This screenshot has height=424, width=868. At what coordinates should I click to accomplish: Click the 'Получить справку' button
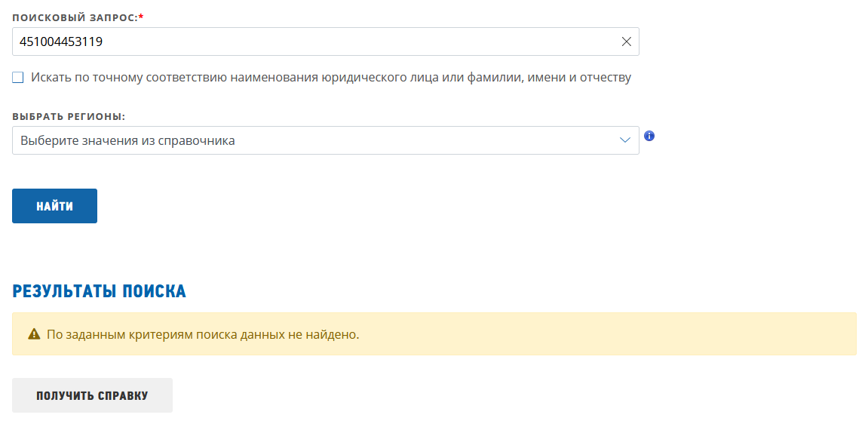click(x=92, y=395)
